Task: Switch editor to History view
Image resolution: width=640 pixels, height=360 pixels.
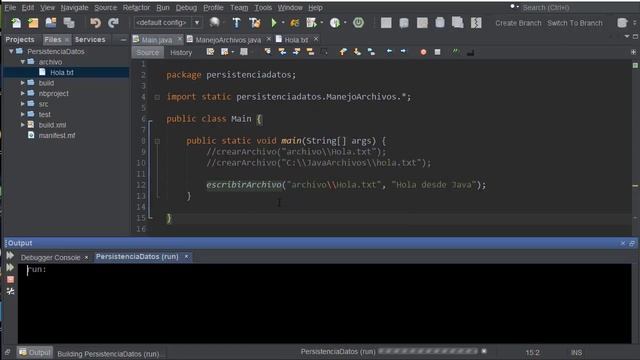Action: [181, 52]
